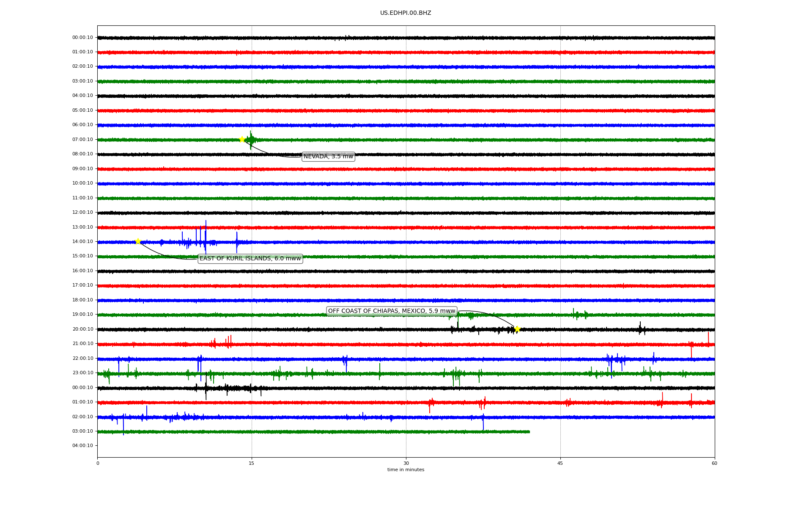Click the 12:00:10 time row label
812x508 pixels.
pyautogui.click(x=82, y=212)
